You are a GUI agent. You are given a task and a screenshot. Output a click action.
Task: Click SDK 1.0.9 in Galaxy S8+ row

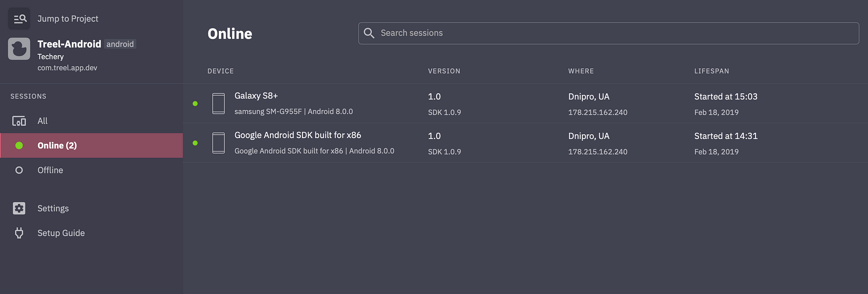coord(444,112)
